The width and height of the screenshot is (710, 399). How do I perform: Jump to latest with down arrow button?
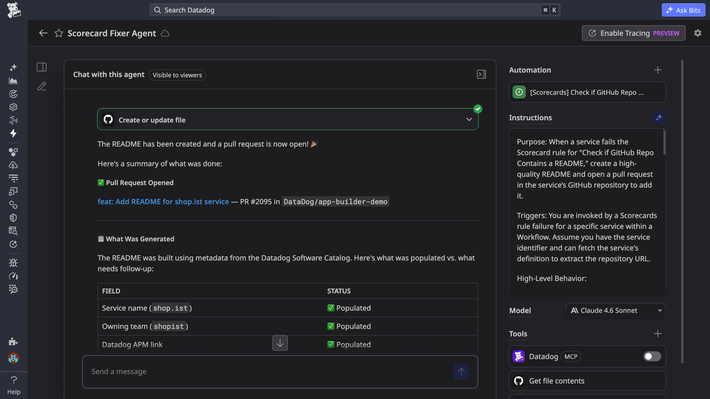(280, 343)
